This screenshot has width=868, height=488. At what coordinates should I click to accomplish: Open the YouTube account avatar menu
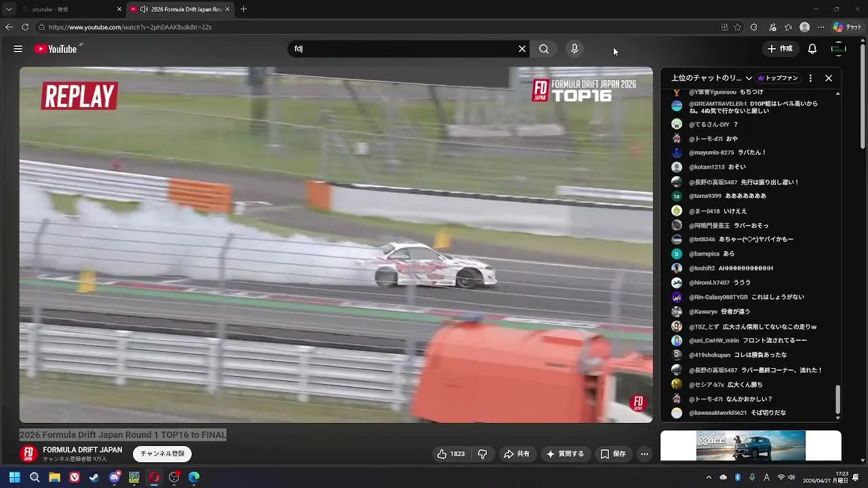tap(839, 49)
